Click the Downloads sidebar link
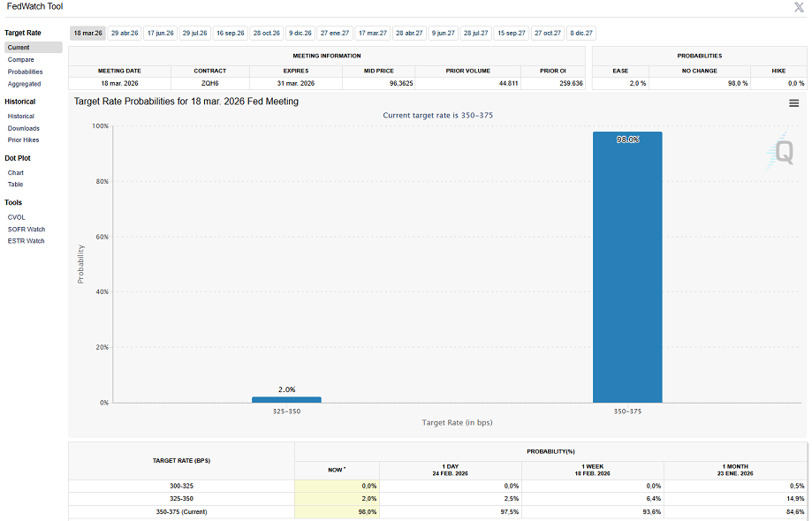812x521 pixels. 24,128
